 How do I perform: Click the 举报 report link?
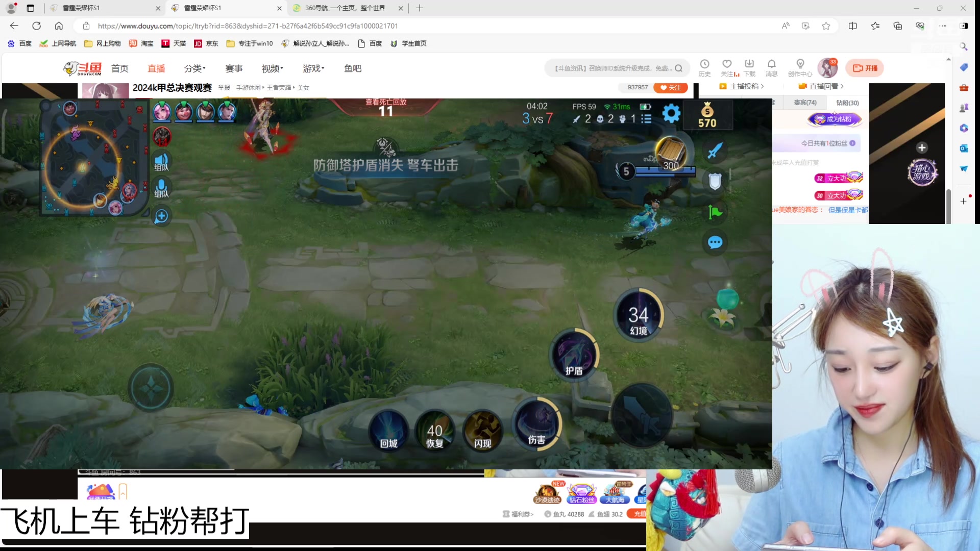click(x=224, y=88)
